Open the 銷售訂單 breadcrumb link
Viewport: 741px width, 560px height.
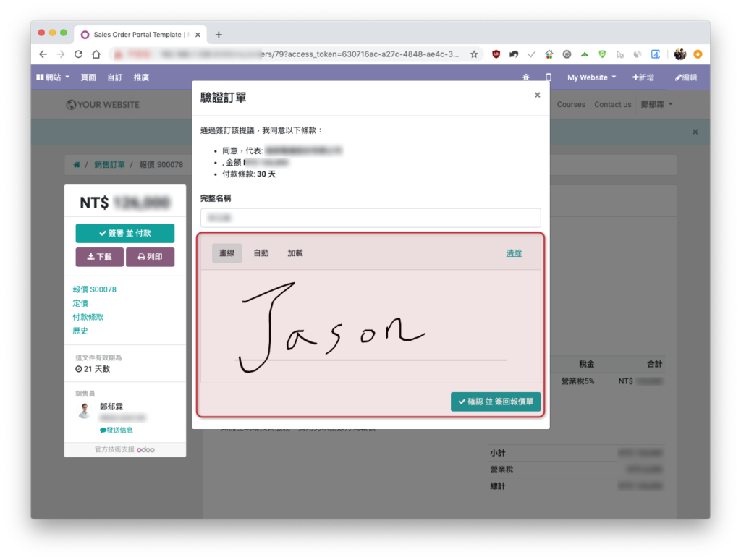coord(109,164)
